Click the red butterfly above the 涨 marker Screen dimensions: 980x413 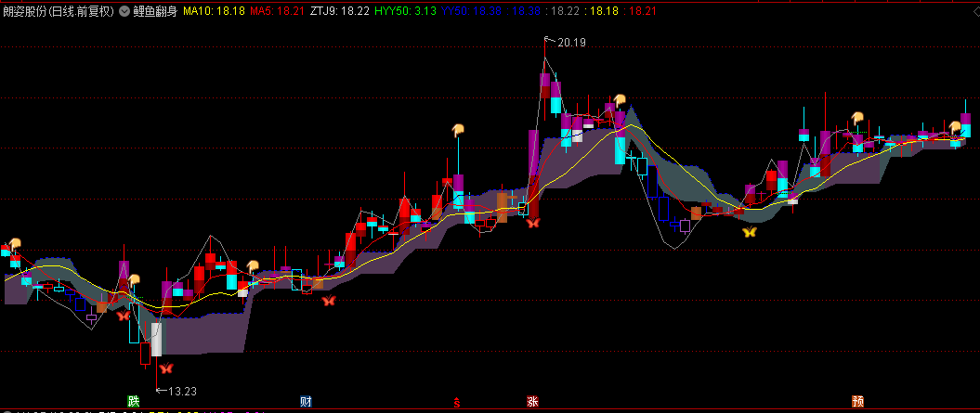pyautogui.click(x=532, y=222)
